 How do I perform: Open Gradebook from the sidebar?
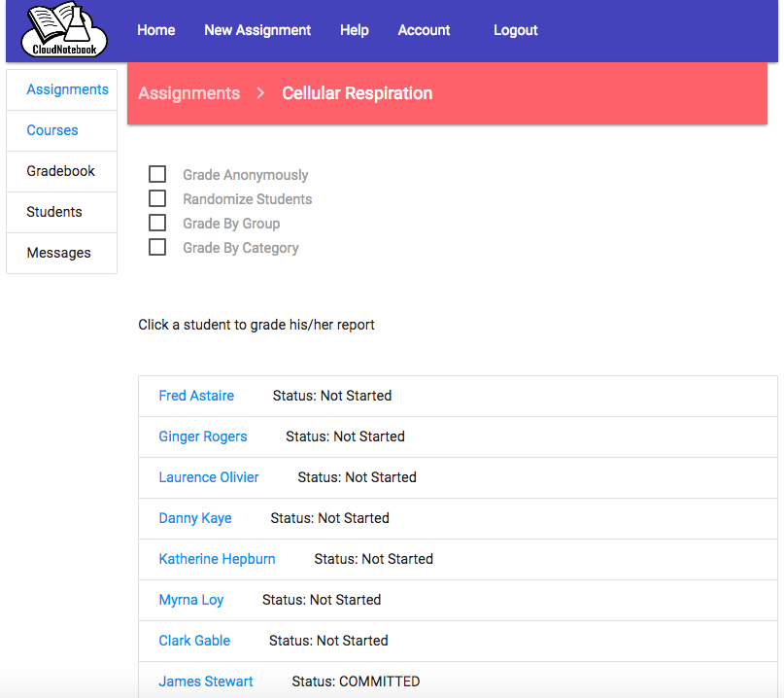tap(60, 171)
